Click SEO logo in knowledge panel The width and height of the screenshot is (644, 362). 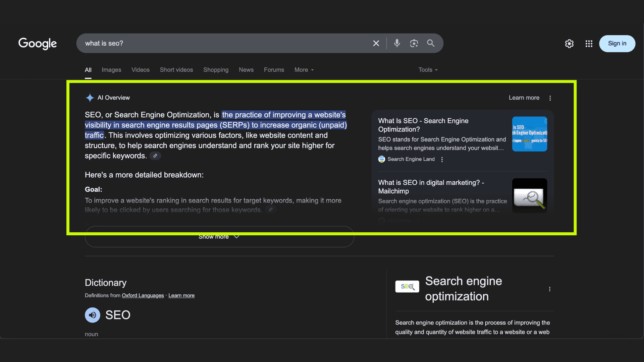[407, 287]
